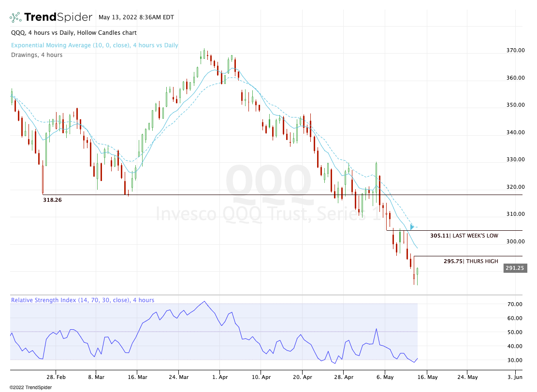Click the TrendSpider brand name text
Screen dimensions: 537x392
58,17
